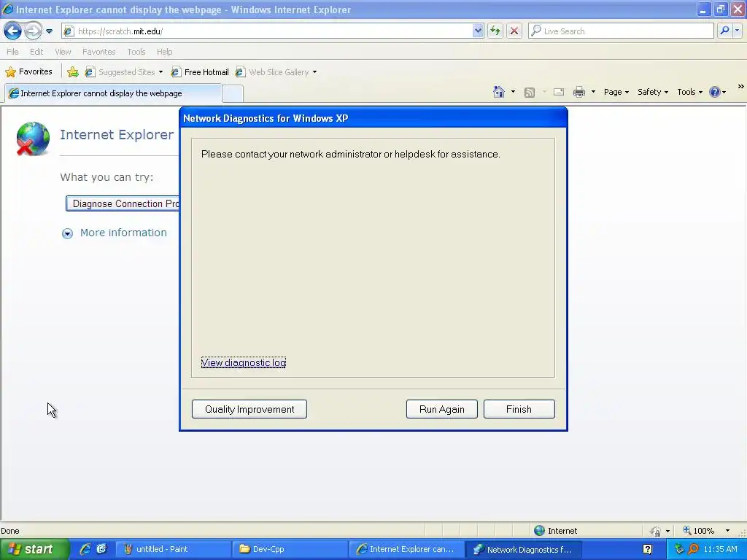Click the Read Mail envelope icon
The image size is (747, 560).
[559, 92]
